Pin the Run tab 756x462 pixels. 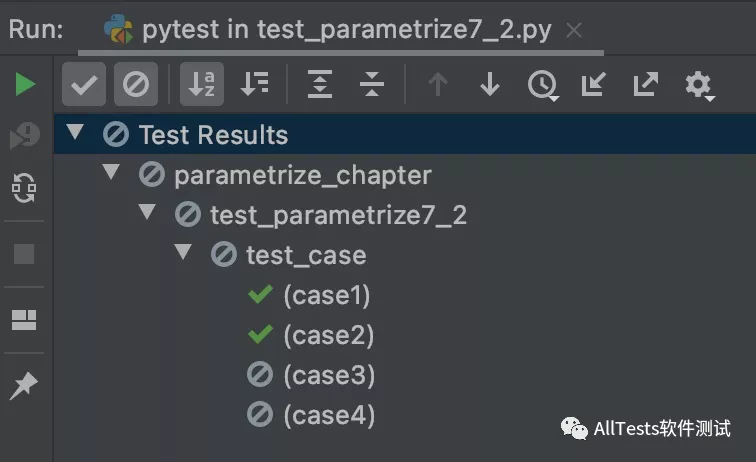click(x=25, y=385)
